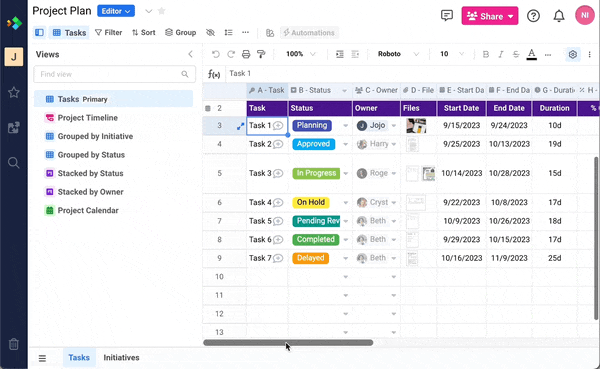The width and height of the screenshot is (600, 369).
Task: Click the redo icon
Action: (x=231, y=54)
